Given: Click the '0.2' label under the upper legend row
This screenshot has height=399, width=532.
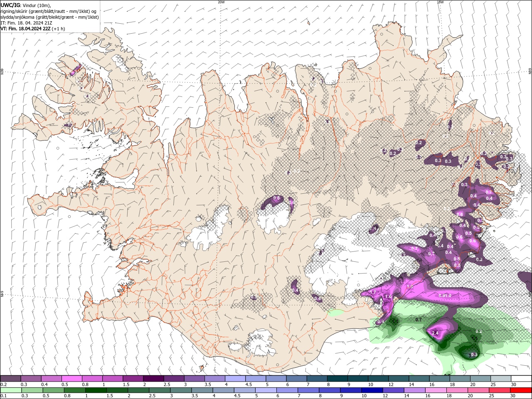Looking at the screenshot, I should click(3, 384).
